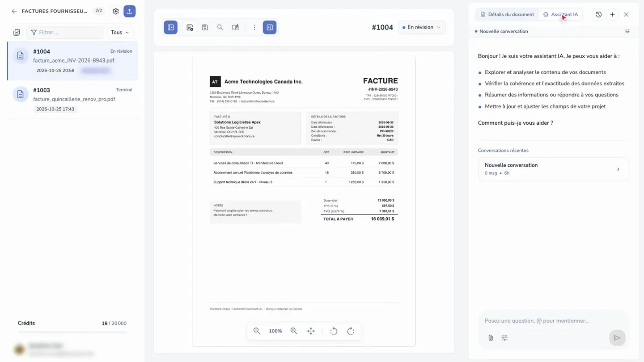Open conversation history clock icon
644x362 pixels.
coord(598,14)
